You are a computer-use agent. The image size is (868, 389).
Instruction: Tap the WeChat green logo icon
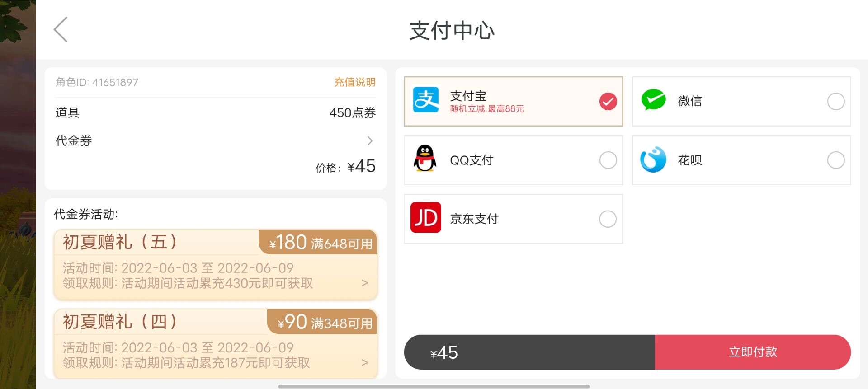653,100
